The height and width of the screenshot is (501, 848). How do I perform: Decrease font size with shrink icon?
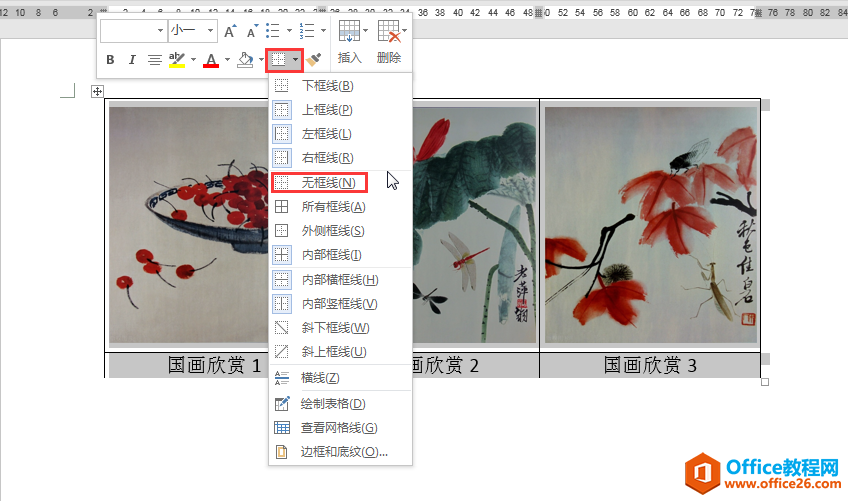[251, 31]
